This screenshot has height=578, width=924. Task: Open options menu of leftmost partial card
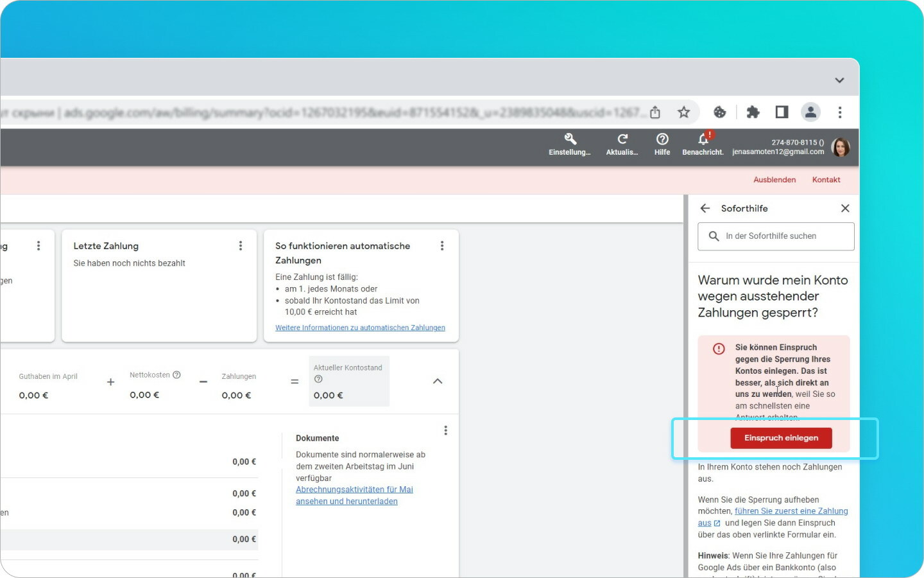coord(38,245)
